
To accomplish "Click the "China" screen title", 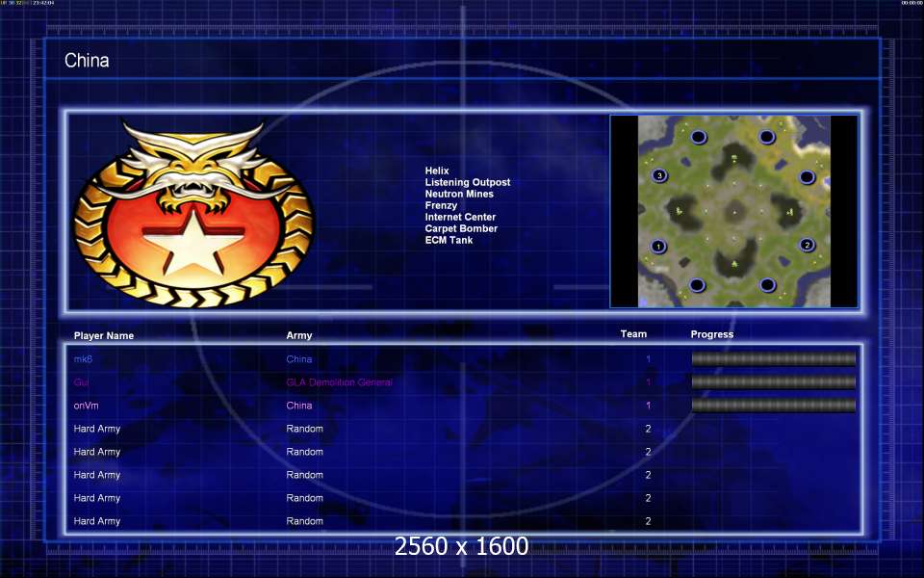I will [x=87, y=60].
